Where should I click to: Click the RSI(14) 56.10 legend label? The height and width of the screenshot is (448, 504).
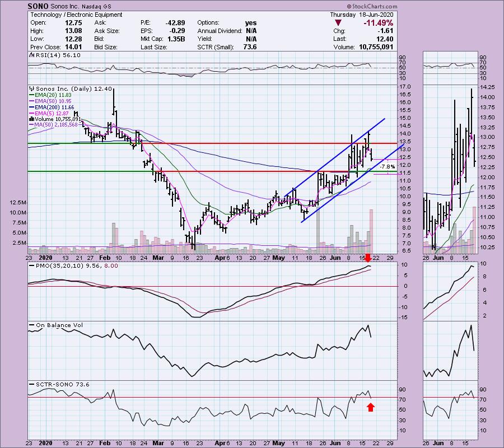[x=55, y=55]
